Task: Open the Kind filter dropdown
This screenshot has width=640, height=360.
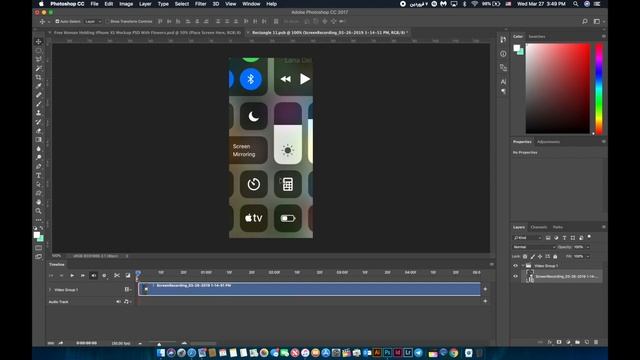Action: click(x=527, y=238)
